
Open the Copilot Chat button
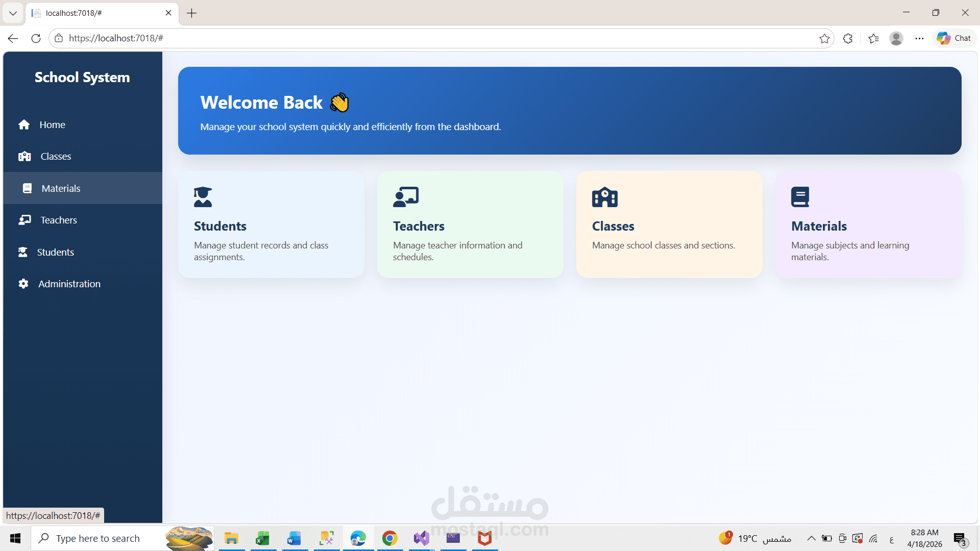pos(954,38)
